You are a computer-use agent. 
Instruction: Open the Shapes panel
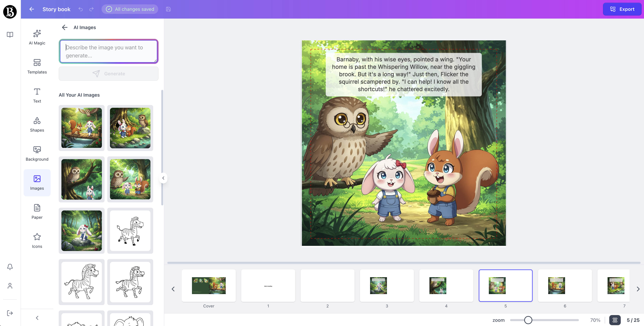click(x=37, y=124)
